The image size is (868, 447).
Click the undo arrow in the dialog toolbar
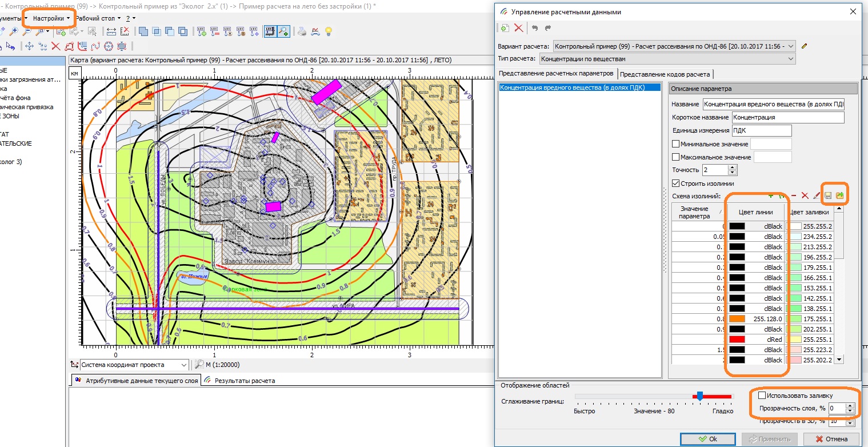point(535,28)
